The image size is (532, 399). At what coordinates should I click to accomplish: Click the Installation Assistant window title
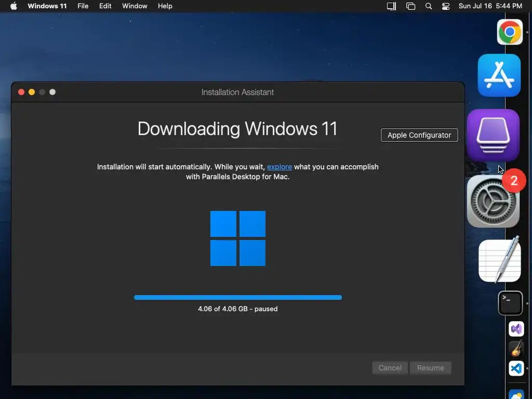(237, 92)
